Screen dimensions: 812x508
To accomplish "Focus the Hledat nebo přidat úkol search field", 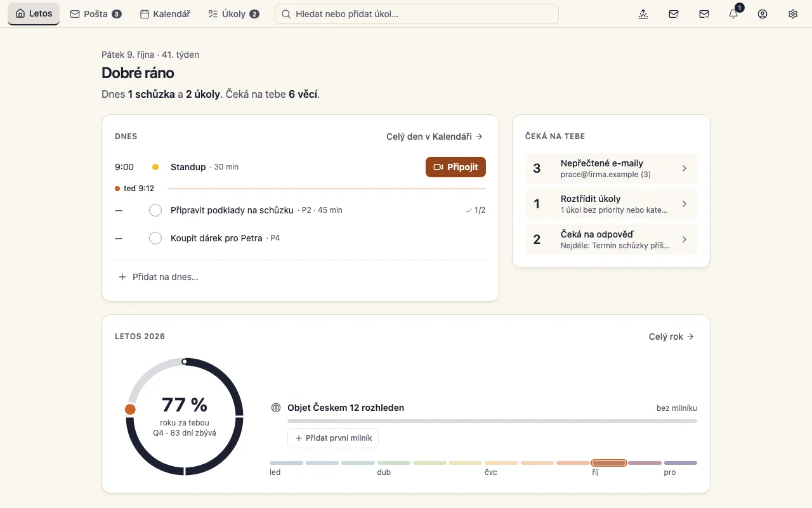I will click(x=417, y=14).
